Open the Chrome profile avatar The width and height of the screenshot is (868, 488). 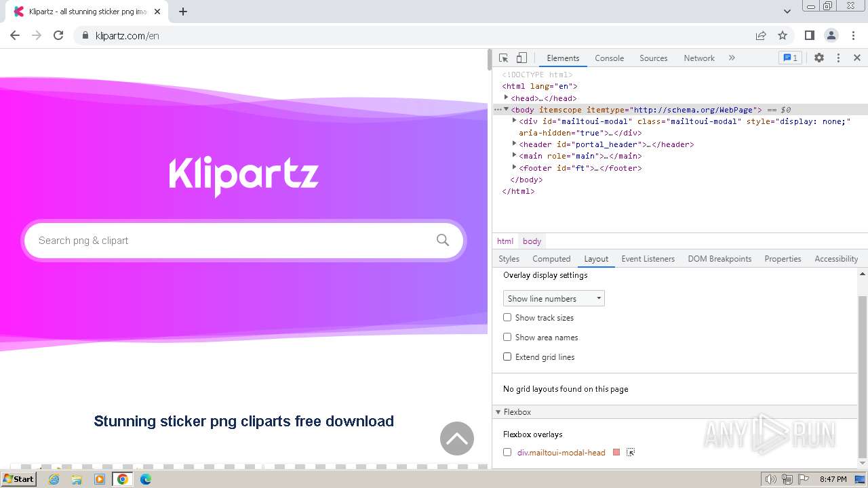(x=831, y=35)
